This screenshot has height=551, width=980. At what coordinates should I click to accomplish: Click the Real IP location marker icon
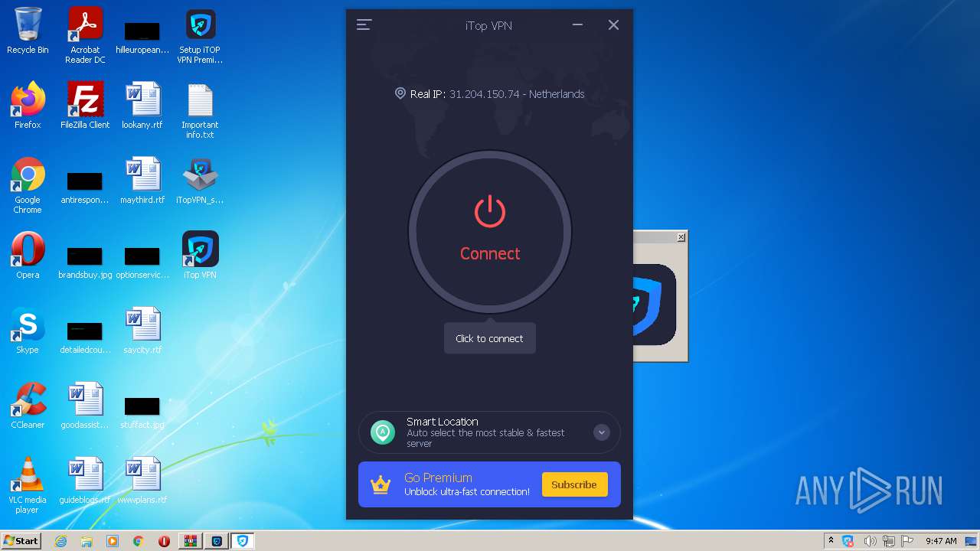pyautogui.click(x=400, y=93)
